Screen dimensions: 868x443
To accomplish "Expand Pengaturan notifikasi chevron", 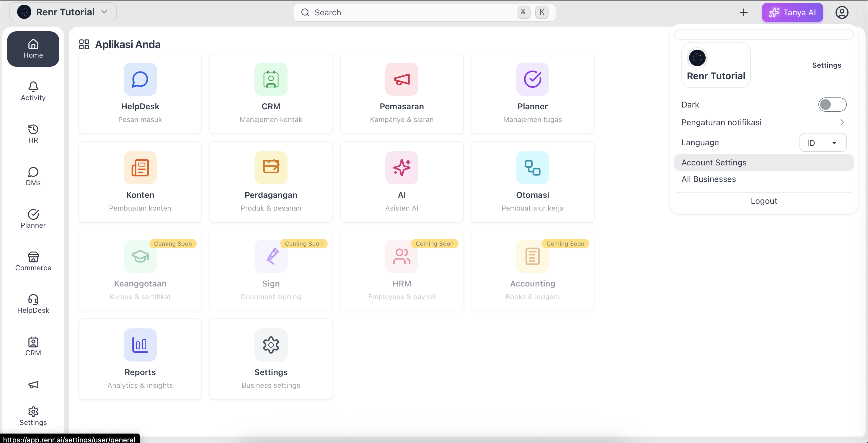I will [842, 122].
